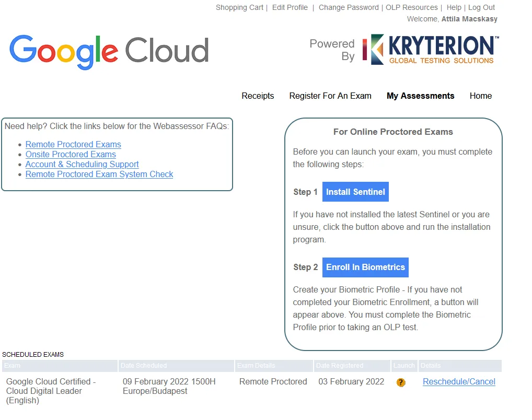This screenshot has height=420, width=532.
Task: Click the Install Sentinel button
Action: point(355,192)
